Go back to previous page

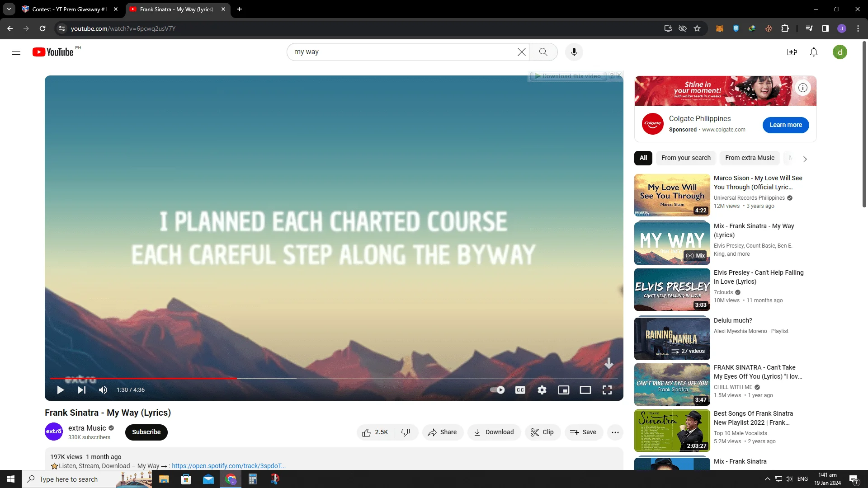pyautogui.click(x=10, y=28)
